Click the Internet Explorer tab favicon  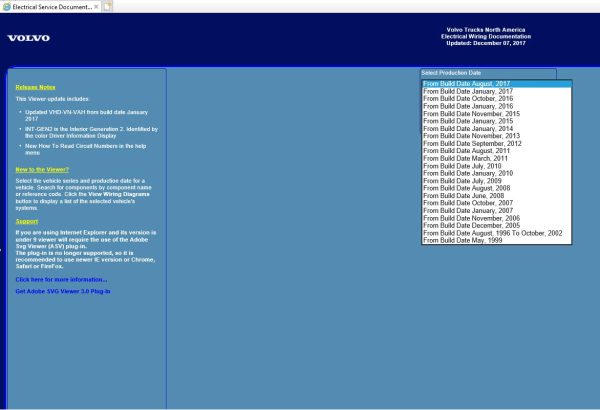[7, 7]
